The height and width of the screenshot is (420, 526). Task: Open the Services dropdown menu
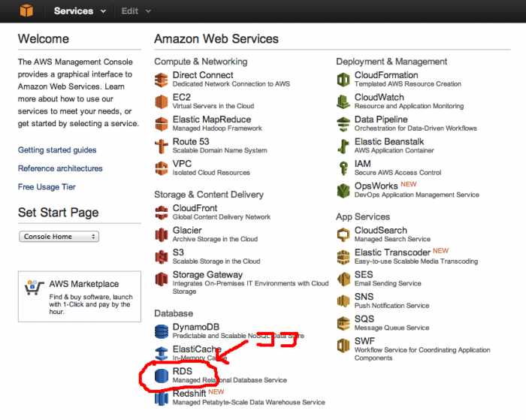point(80,11)
